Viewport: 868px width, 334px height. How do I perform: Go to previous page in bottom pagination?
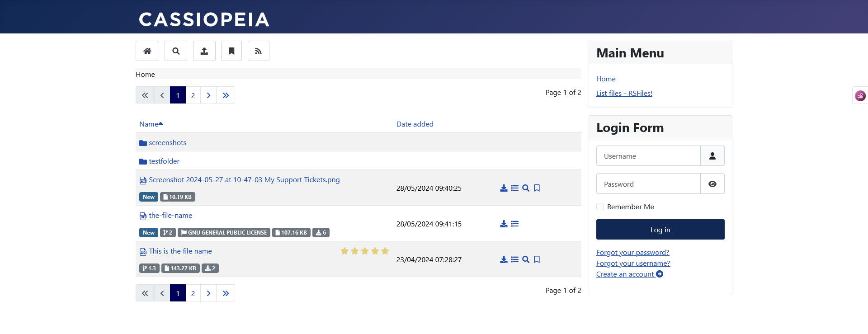pyautogui.click(x=162, y=293)
